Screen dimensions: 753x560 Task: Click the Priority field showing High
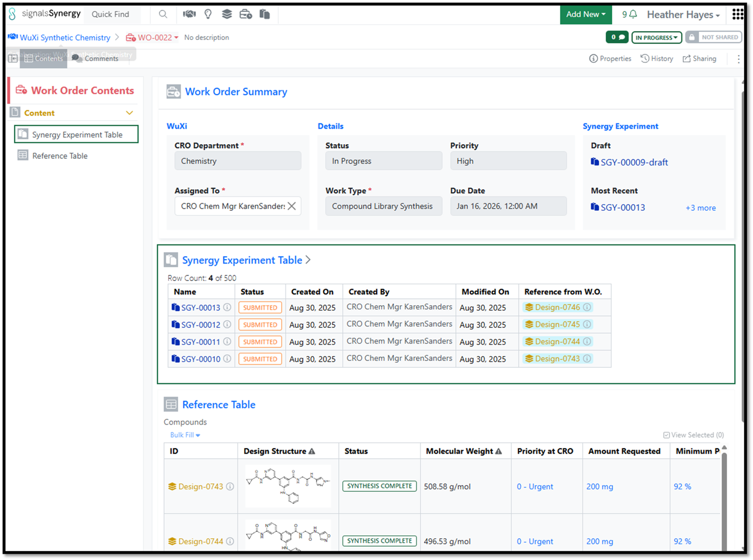[508, 161]
